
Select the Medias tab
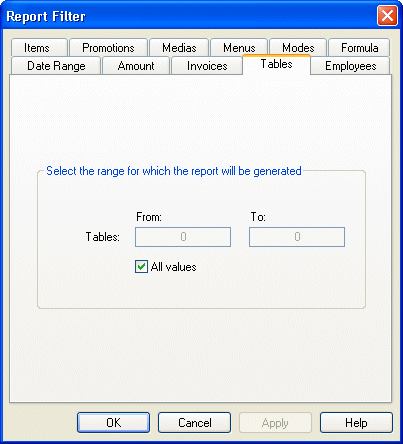coord(179,48)
